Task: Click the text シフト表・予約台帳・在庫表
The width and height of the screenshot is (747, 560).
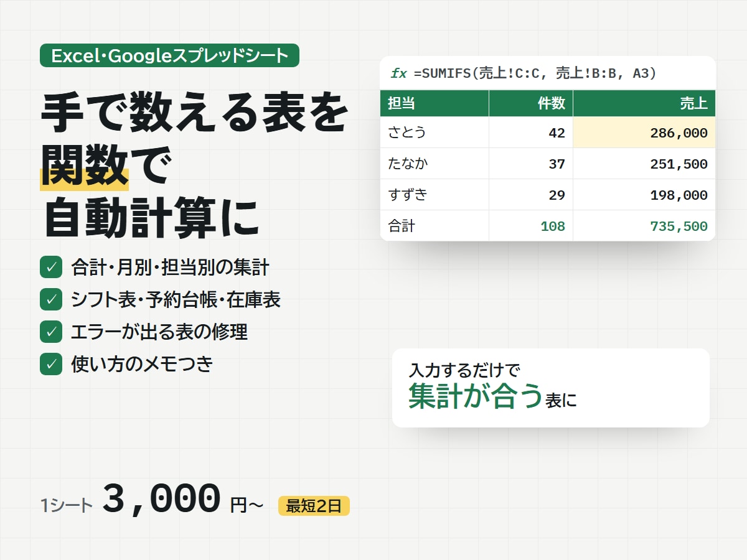Action: 176,299
